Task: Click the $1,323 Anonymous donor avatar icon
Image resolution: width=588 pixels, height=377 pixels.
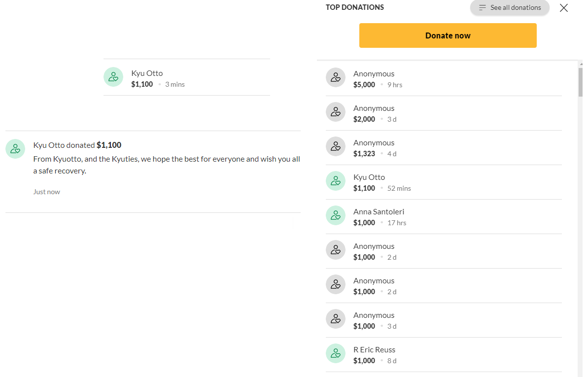Action: point(335,147)
